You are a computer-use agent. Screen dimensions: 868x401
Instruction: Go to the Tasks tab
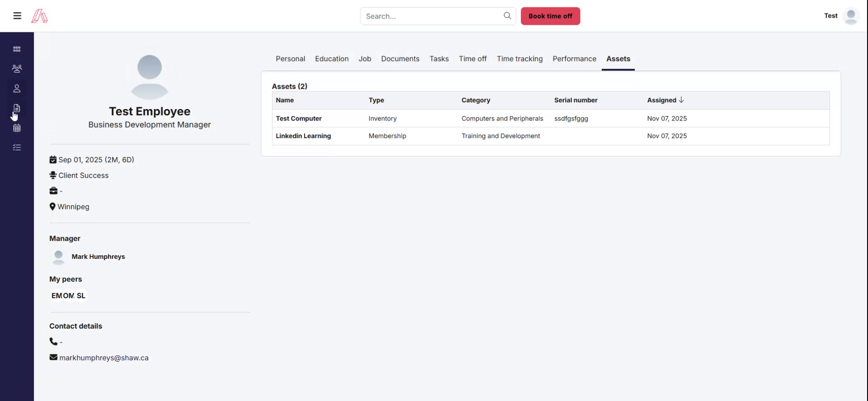click(x=439, y=59)
